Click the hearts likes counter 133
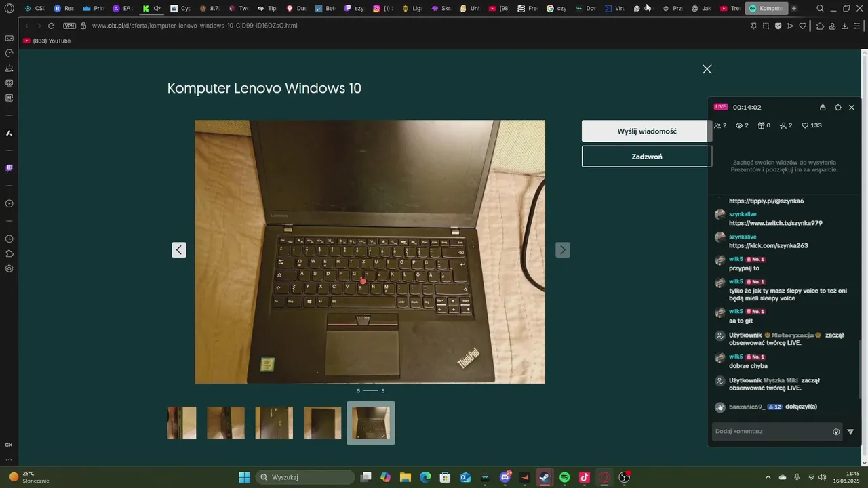The image size is (868, 488). click(812, 125)
